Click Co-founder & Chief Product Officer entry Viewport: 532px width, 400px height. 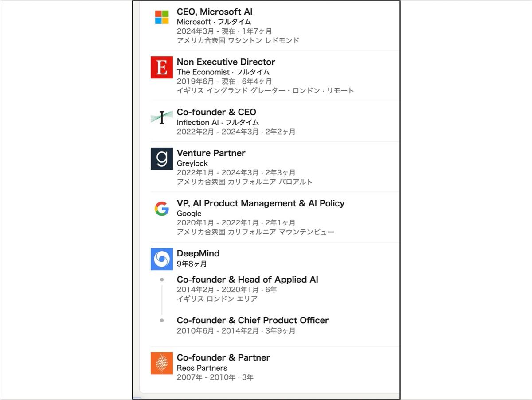click(253, 320)
